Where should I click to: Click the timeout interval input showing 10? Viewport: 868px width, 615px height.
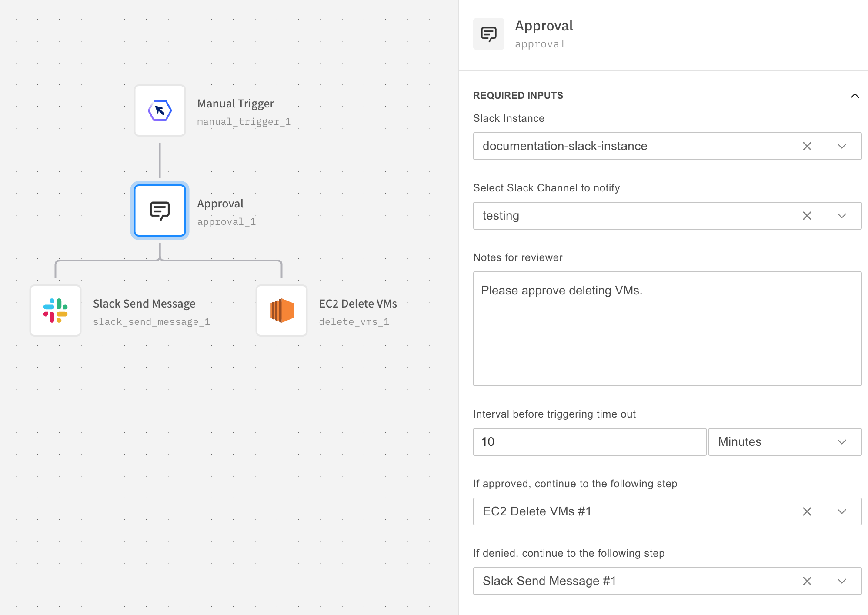[x=589, y=442]
